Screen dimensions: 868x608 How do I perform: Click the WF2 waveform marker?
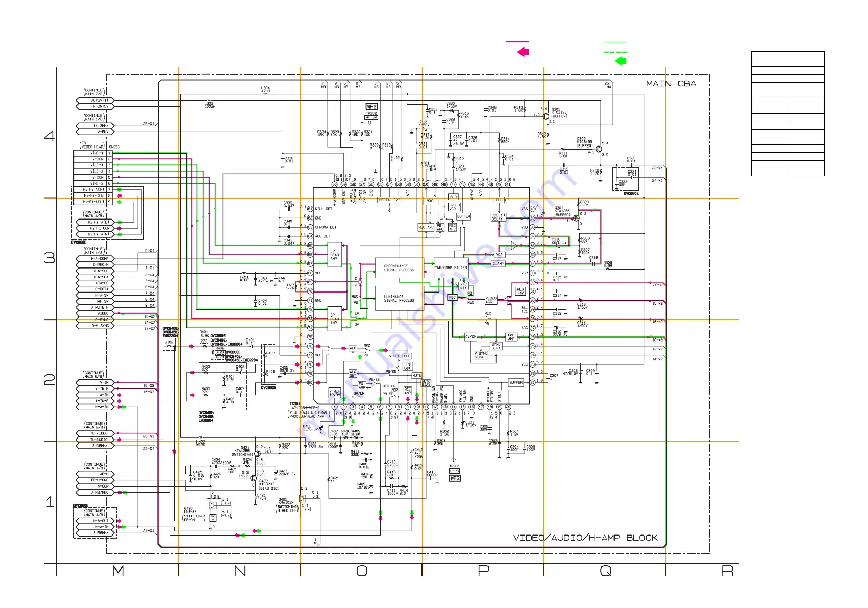(371, 107)
